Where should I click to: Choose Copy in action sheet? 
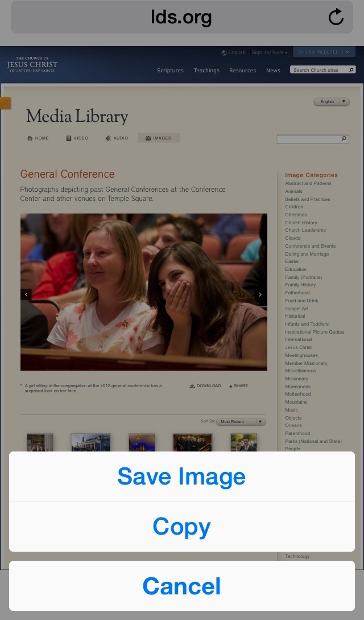(x=181, y=527)
